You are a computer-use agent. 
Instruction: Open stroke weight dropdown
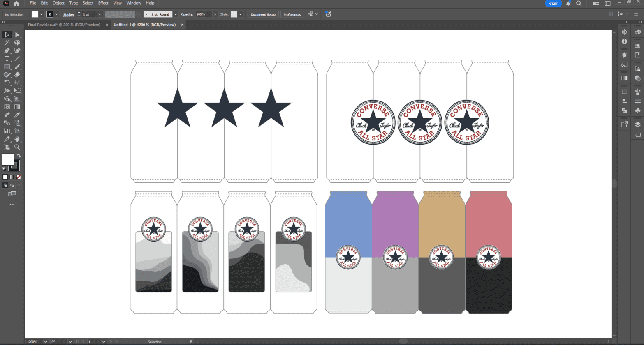click(100, 14)
